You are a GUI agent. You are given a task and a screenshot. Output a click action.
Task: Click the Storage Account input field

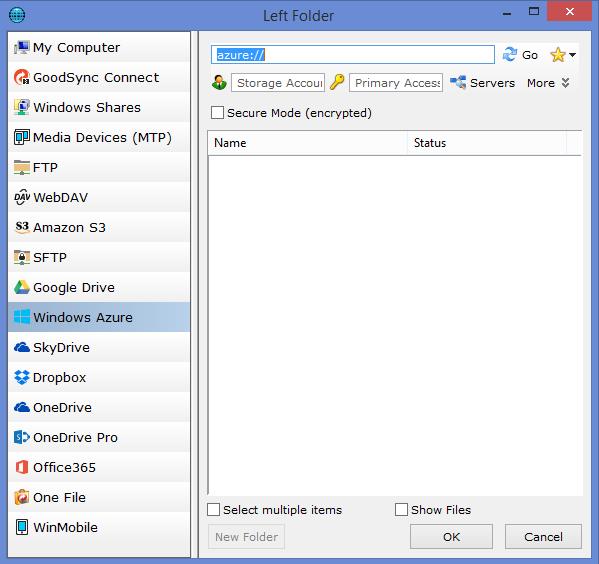coord(278,83)
